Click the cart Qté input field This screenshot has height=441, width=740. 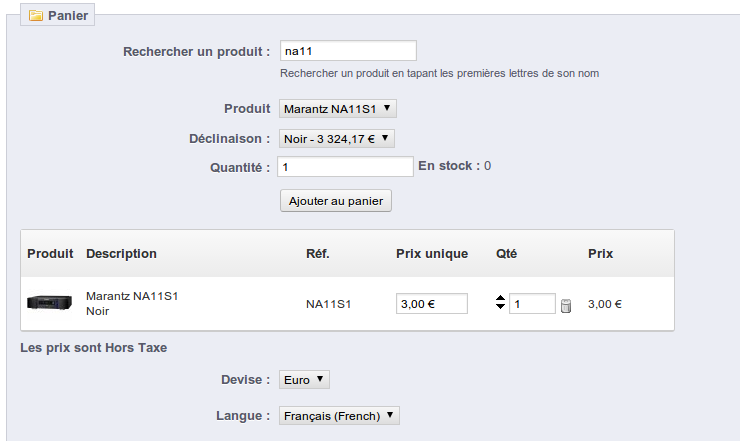tap(532, 304)
